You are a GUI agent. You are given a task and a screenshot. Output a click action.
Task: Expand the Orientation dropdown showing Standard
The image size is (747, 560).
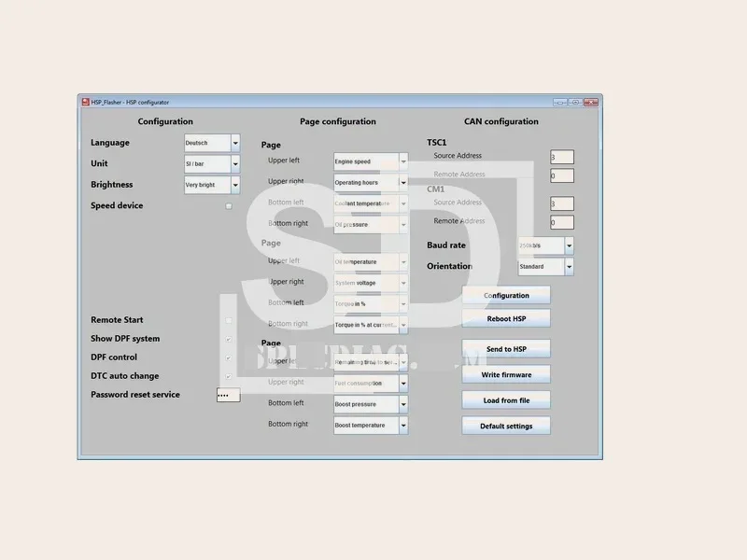[x=546, y=267]
